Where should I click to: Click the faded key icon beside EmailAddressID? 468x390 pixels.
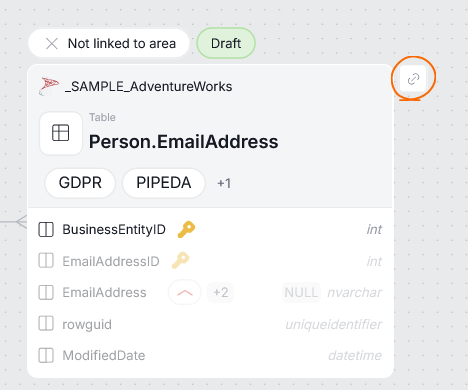point(180,261)
